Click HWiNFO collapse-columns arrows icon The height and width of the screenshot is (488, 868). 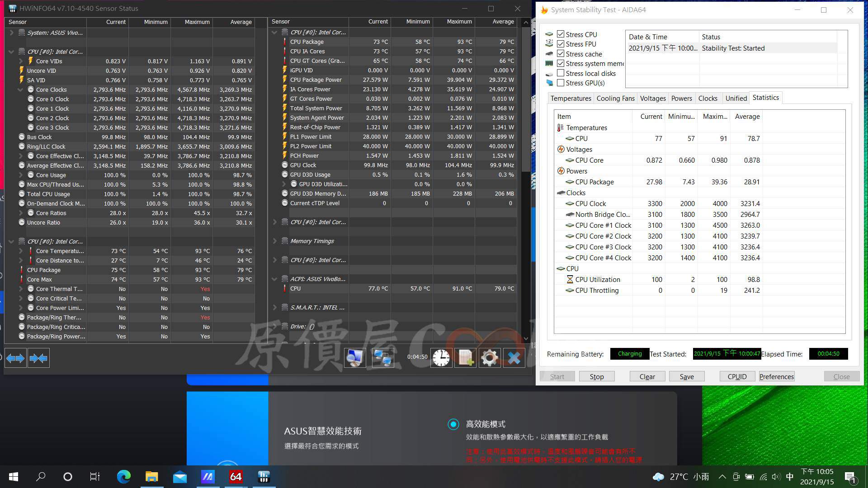[x=38, y=358]
